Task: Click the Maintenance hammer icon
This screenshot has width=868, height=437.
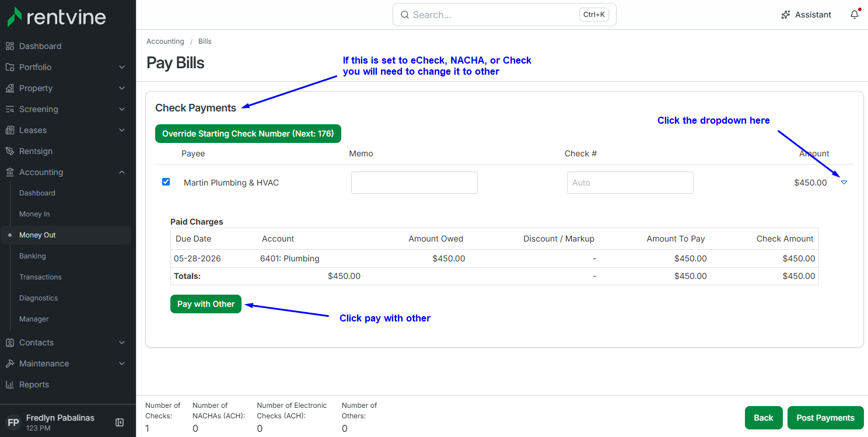Action: tap(10, 363)
